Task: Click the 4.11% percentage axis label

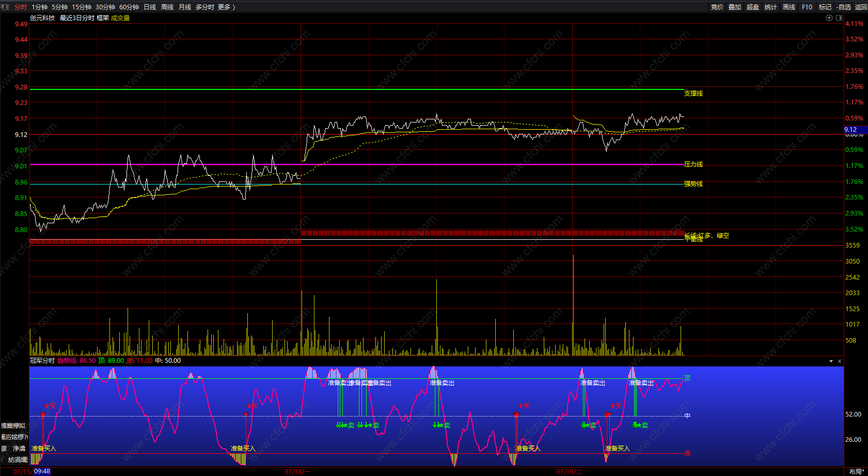Action: pyautogui.click(x=854, y=24)
